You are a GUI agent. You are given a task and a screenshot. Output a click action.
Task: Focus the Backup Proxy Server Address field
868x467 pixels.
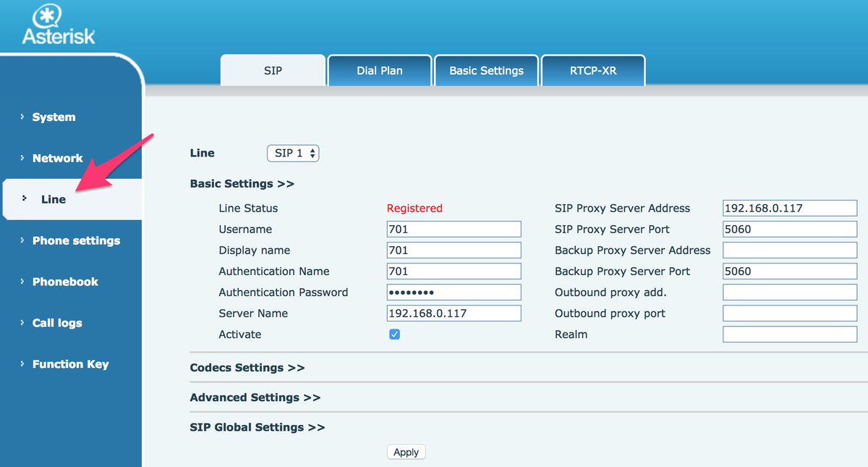point(790,251)
